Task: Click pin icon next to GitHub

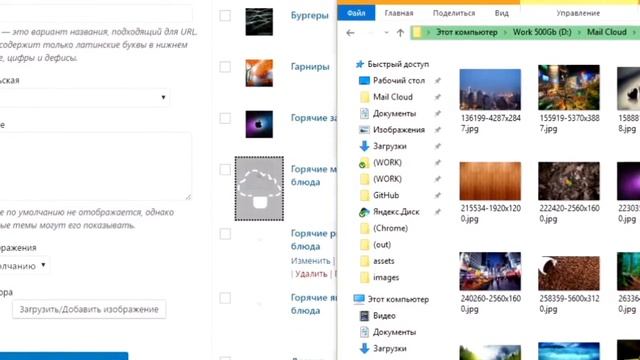Action: pos(438,195)
